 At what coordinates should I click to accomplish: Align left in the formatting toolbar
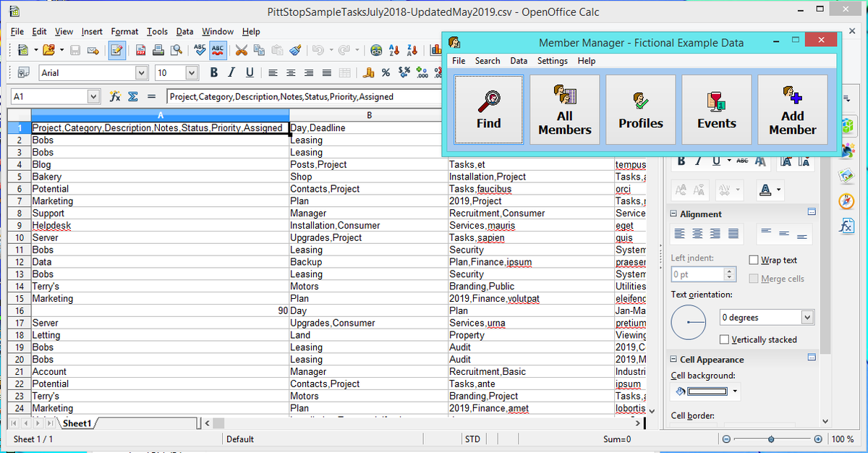click(x=273, y=72)
